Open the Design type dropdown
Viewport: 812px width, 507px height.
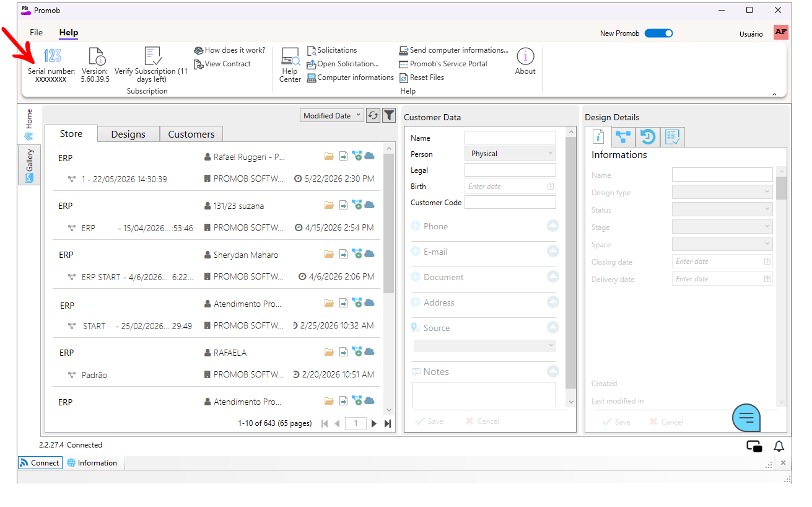[722, 192]
